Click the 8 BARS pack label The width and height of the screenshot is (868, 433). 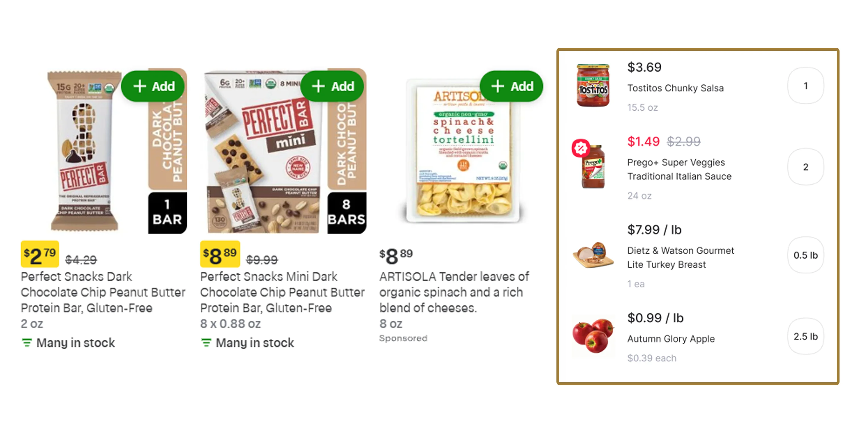[347, 213]
